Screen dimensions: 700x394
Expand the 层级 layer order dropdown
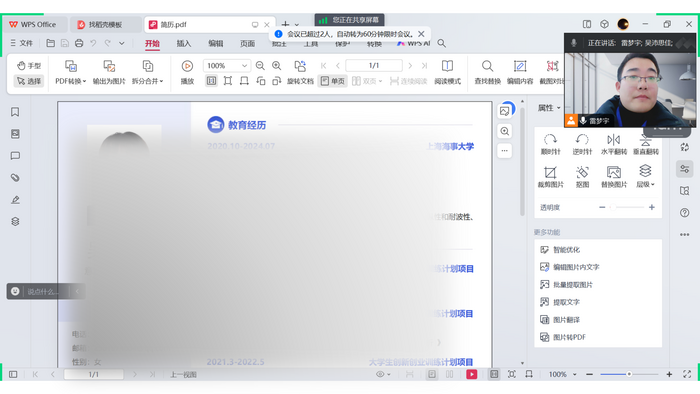[645, 177]
